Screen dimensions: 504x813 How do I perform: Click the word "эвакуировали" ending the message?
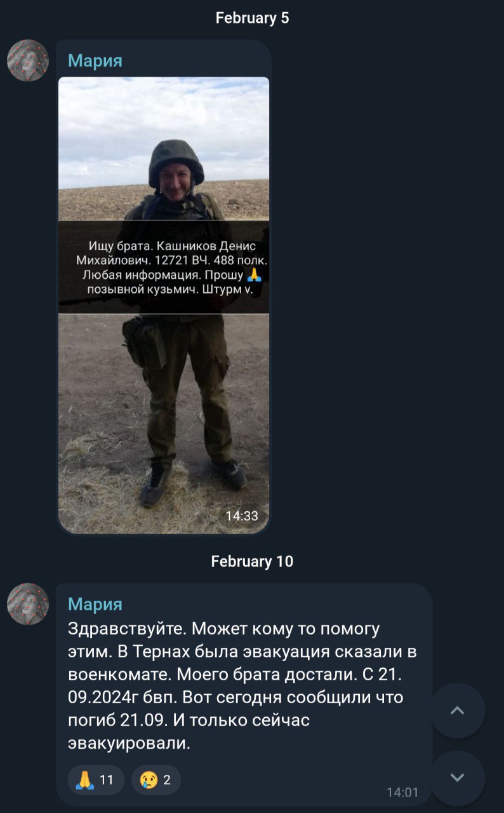(x=129, y=743)
